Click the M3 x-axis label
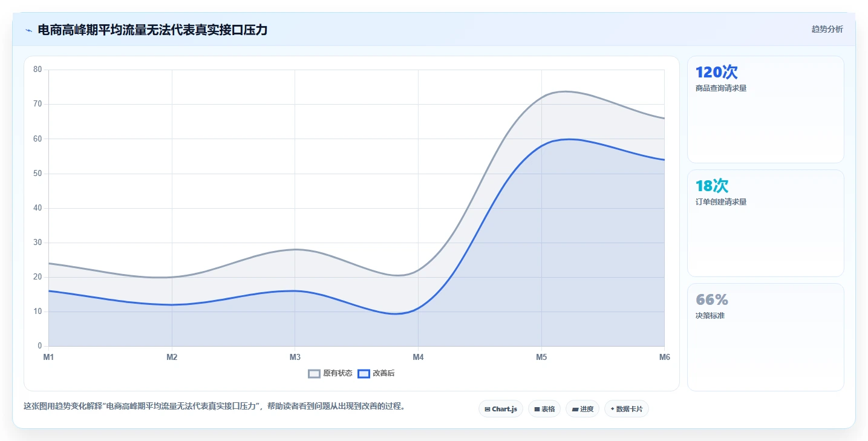The width and height of the screenshot is (868, 441). [295, 357]
